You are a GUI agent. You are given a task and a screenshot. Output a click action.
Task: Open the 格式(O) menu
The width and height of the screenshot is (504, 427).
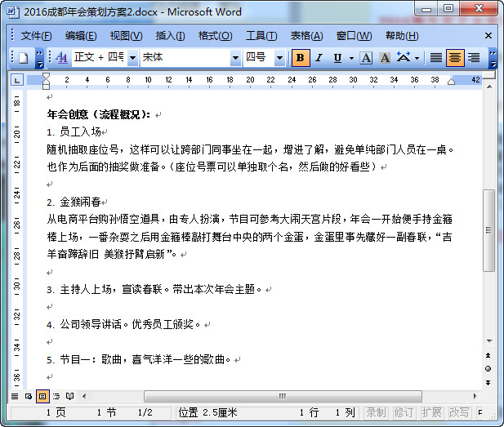215,36
